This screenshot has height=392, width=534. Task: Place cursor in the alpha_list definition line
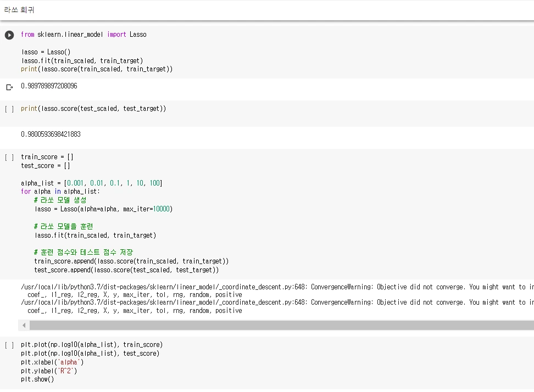91,183
